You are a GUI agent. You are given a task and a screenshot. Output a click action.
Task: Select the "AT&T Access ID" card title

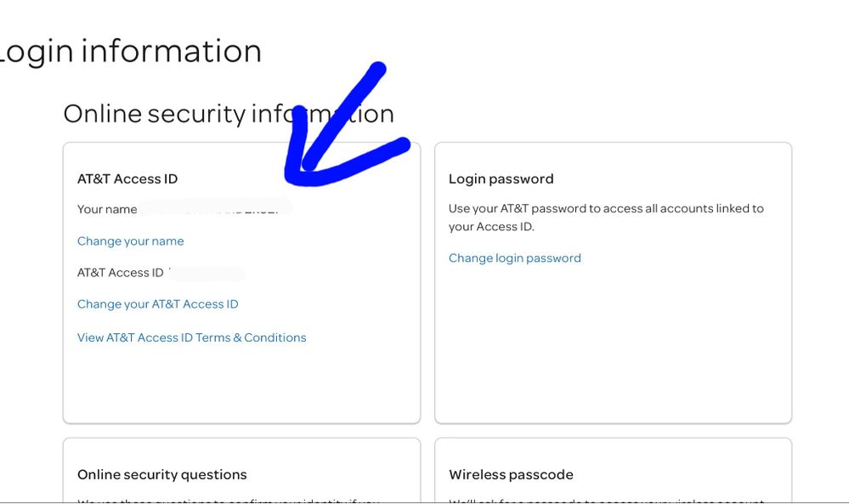127,179
